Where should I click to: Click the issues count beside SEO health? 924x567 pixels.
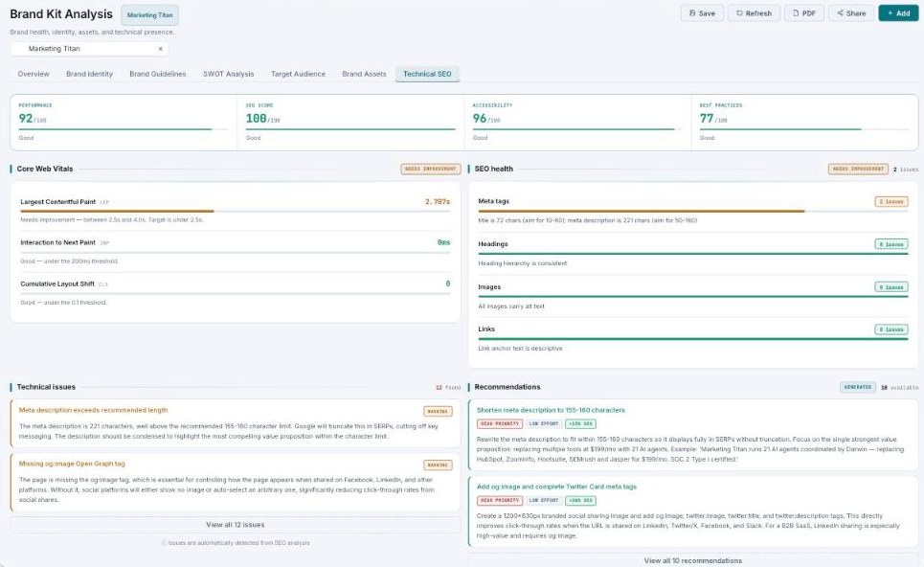point(906,170)
